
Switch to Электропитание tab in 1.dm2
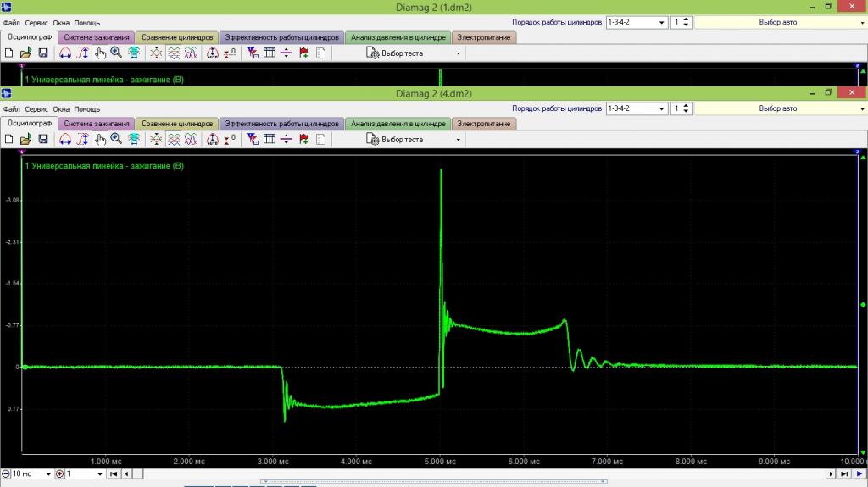(484, 37)
